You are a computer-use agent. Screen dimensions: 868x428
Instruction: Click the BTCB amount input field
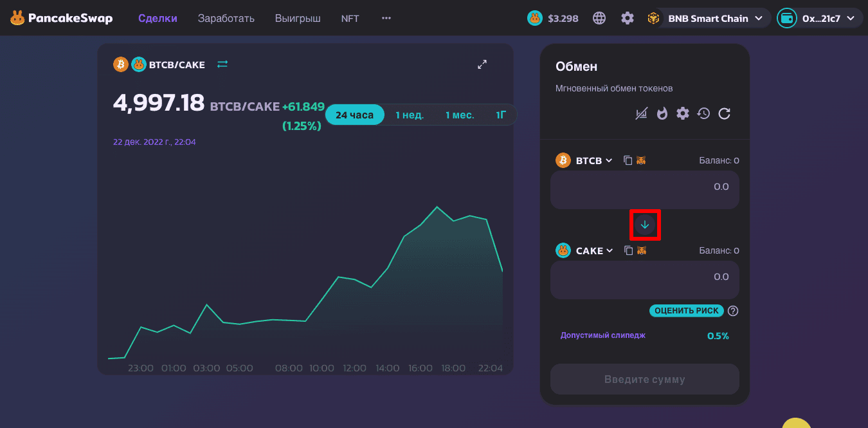click(645, 190)
